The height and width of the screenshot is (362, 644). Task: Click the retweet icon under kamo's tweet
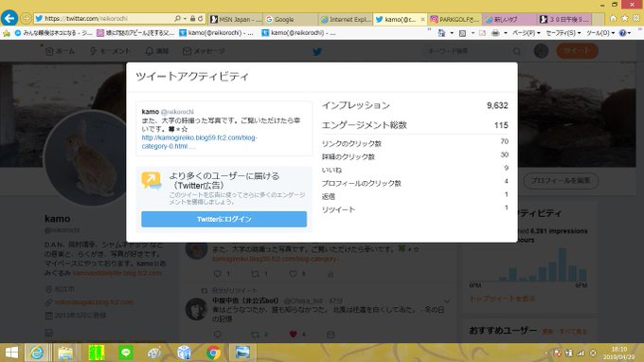(x=255, y=274)
